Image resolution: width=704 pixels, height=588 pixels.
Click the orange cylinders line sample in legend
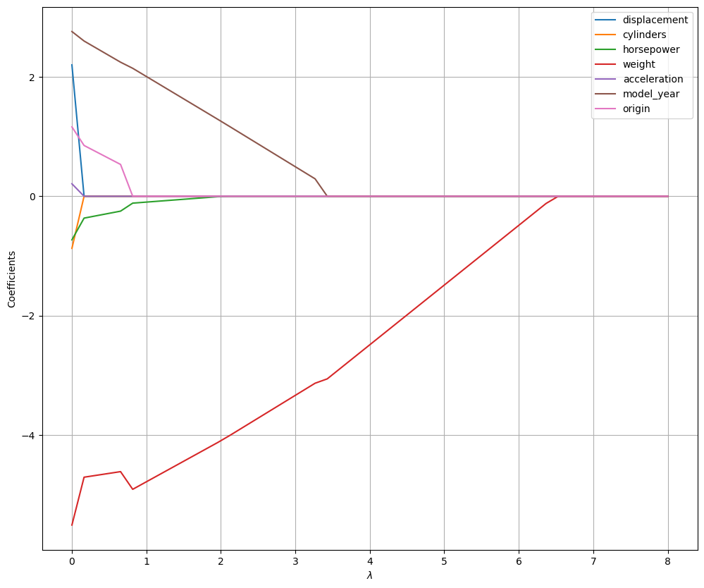(605, 35)
